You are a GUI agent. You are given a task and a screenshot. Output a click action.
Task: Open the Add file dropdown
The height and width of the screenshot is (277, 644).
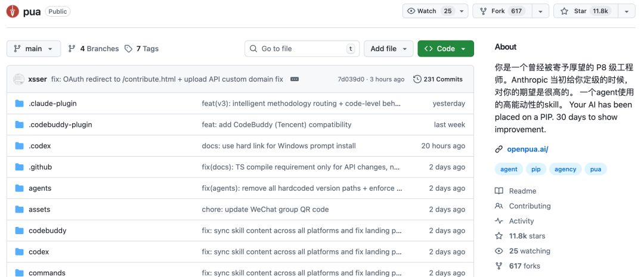point(389,49)
